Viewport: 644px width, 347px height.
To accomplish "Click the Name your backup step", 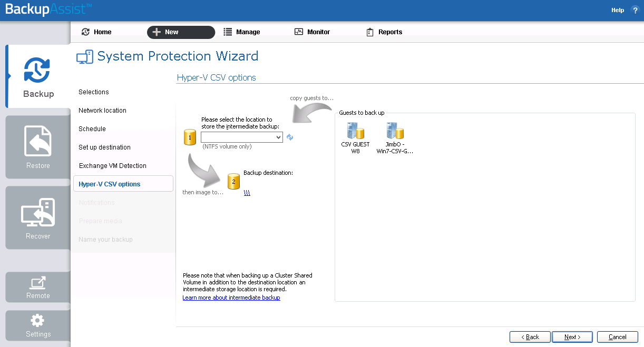I will coord(106,240).
